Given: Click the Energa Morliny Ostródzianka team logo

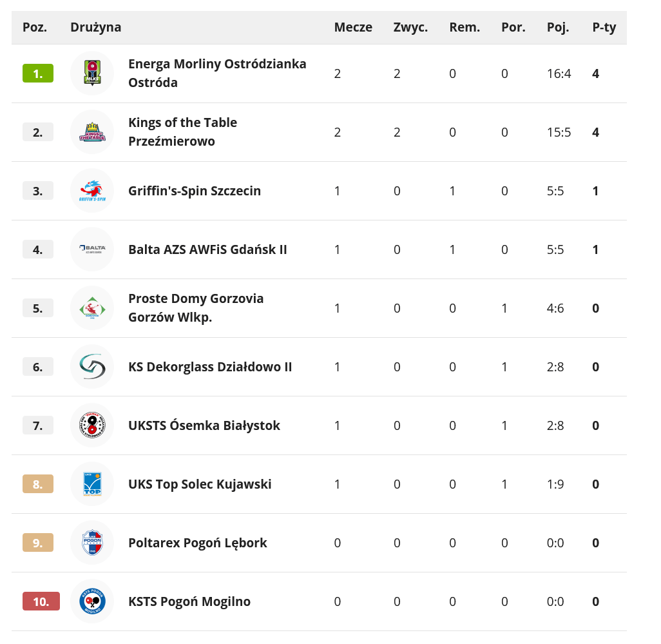Looking at the screenshot, I should [92, 73].
